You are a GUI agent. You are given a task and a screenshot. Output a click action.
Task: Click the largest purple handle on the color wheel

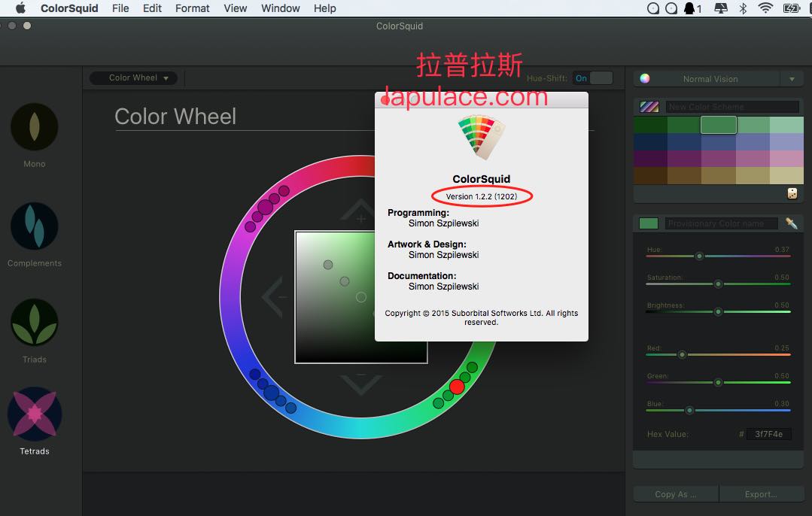(x=265, y=207)
